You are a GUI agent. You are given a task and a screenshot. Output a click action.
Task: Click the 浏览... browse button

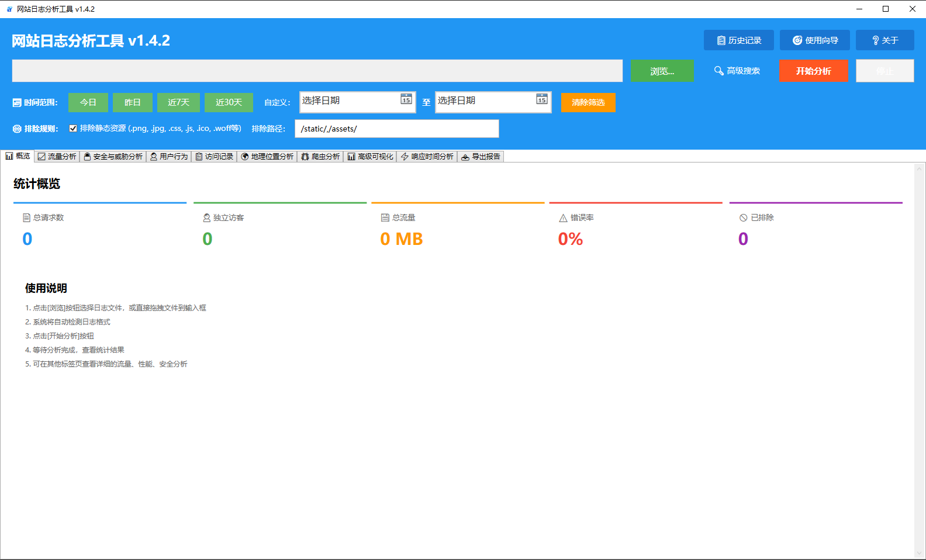pos(662,71)
